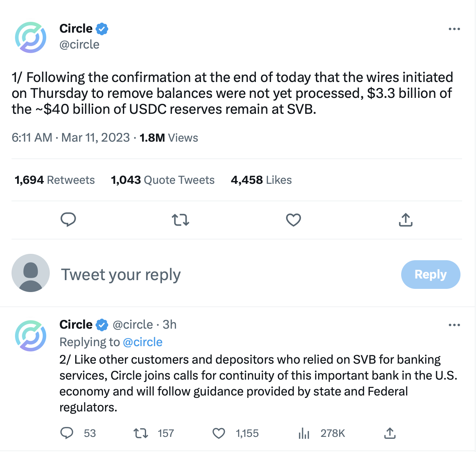Open the 1,694 Retweets list

click(x=55, y=180)
